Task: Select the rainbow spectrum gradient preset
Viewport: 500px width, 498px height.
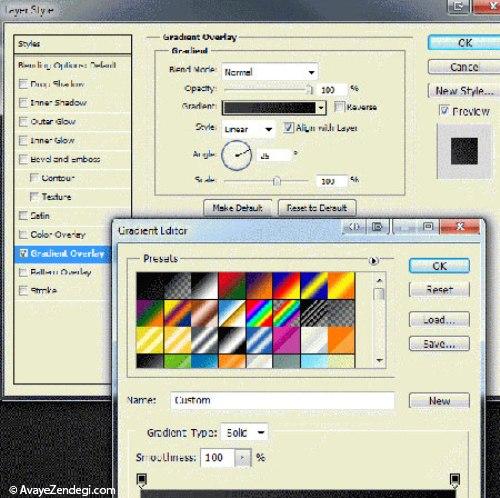Action: click(x=259, y=313)
